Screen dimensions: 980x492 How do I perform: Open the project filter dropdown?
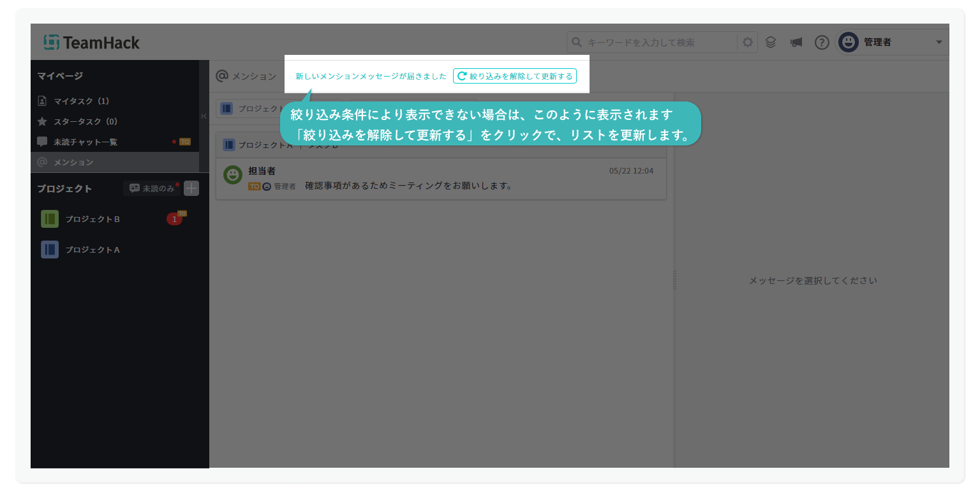pos(250,108)
